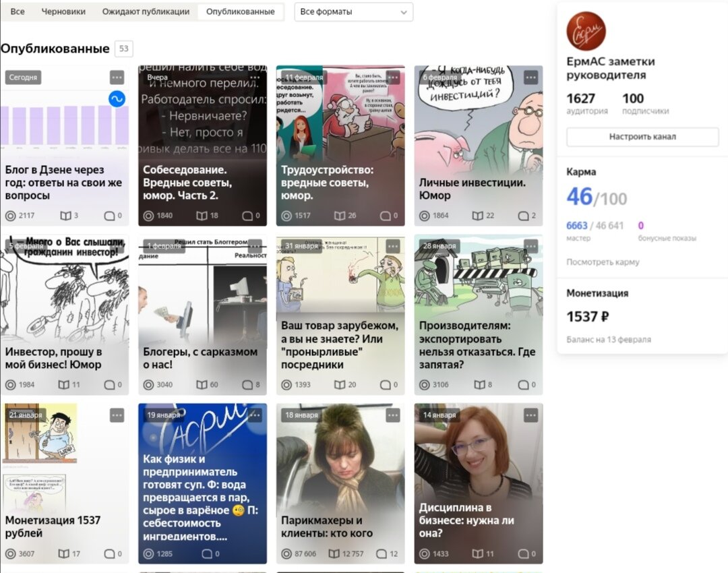Open three-dot menu on 'Личные инвестиции' card
Viewport: 728px width, 573px height.
530,77
